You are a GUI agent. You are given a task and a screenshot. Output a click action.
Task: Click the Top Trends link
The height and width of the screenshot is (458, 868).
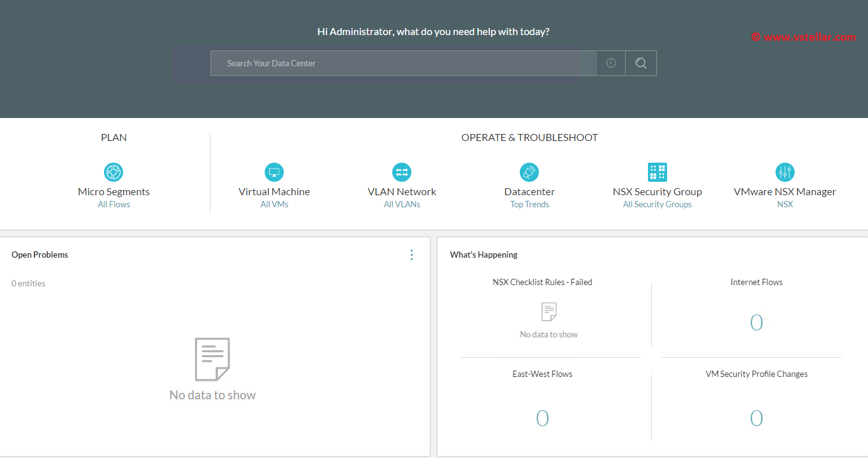click(x=529, y=205)
